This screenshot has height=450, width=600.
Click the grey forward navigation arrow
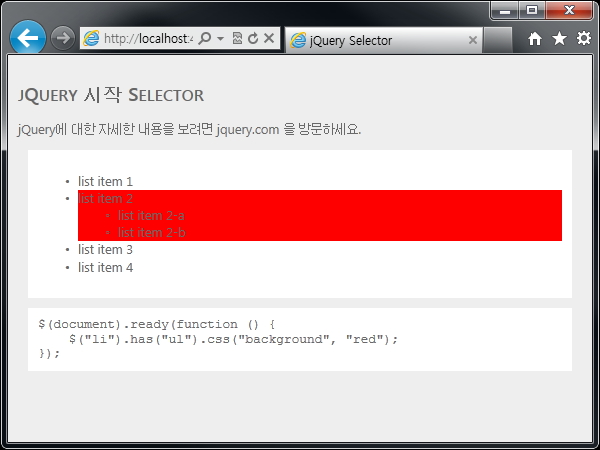(x=62, y=38)
